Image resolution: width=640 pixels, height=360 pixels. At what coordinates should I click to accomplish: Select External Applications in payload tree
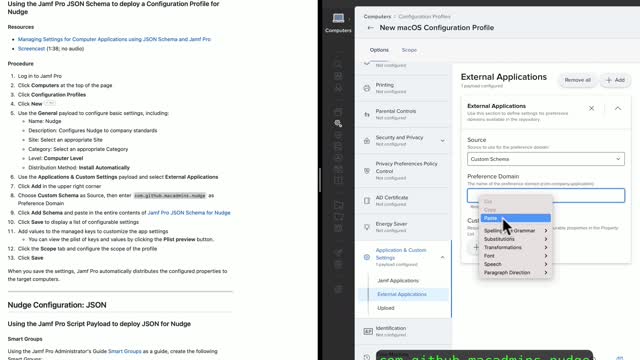(402, 294)
